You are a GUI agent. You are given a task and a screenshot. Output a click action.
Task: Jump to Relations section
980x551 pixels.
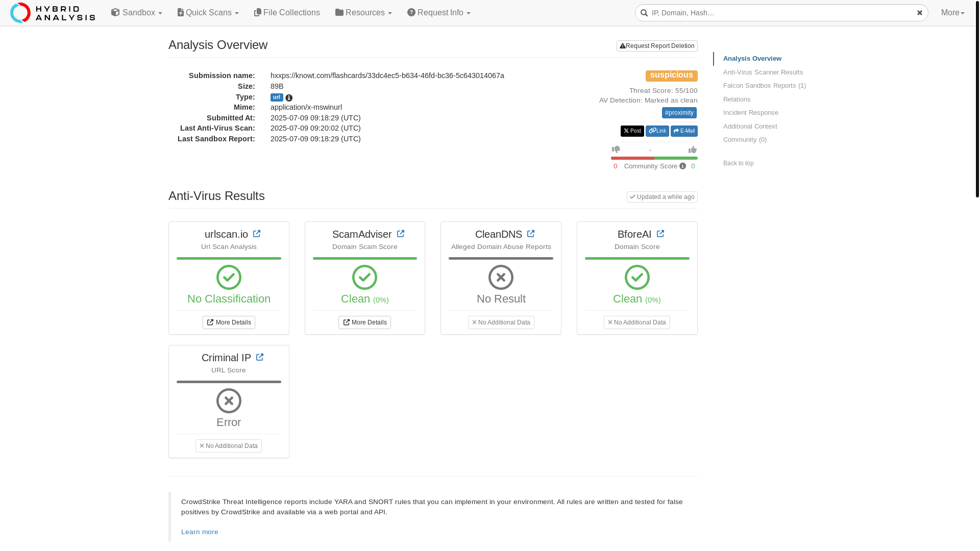[737, 99]
